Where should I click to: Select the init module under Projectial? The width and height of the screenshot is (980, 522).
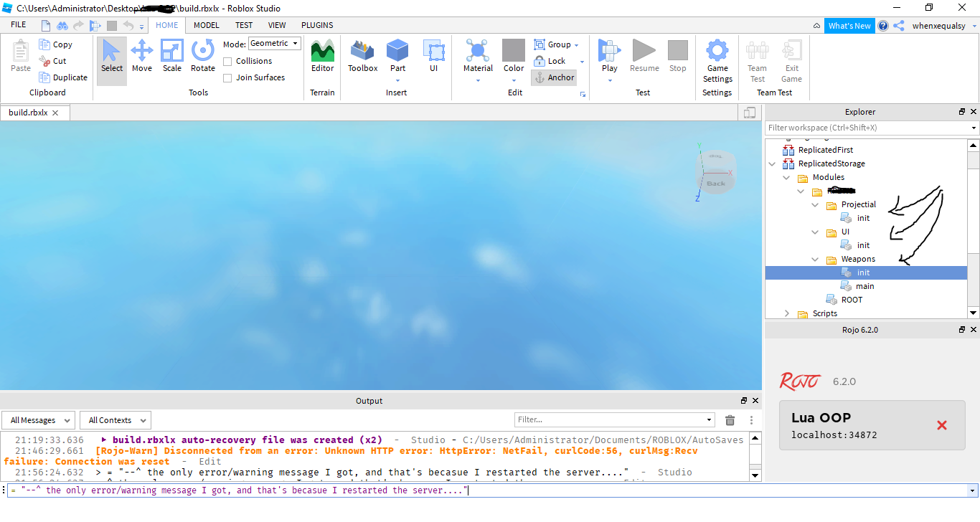click(x=863, y=218)
